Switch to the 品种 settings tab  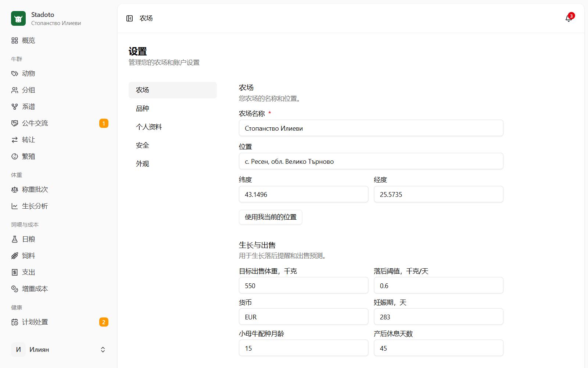pos(173,109)
